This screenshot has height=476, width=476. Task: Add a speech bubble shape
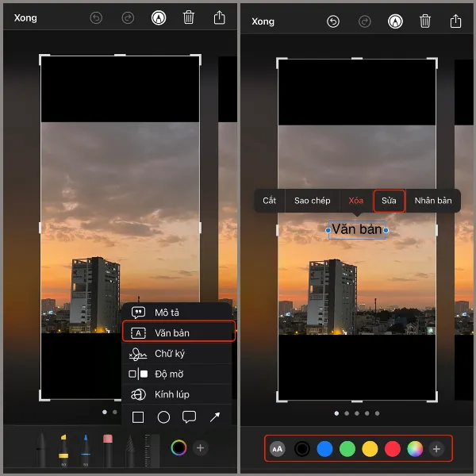(x=189, y=416)
